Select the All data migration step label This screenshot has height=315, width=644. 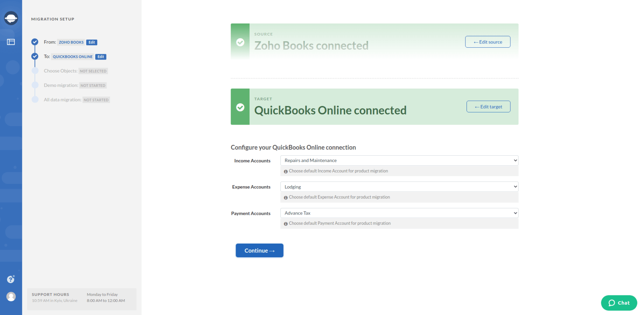[x=63, y=100]
